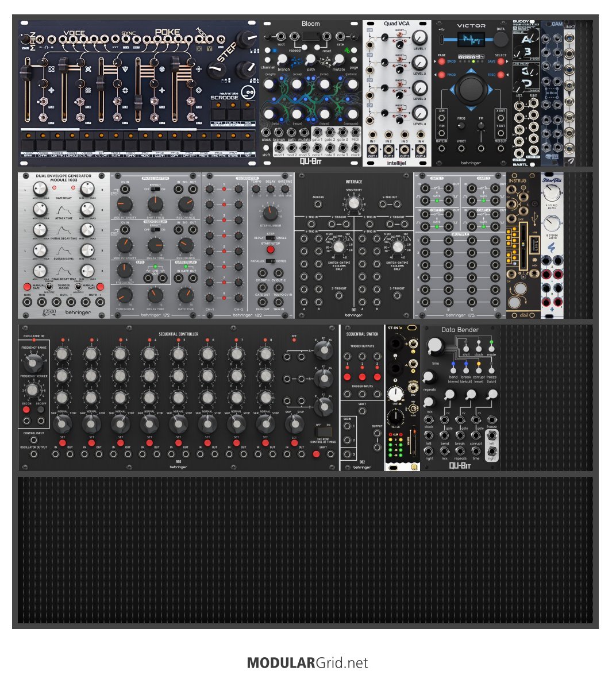Click the Bloom shift button
Image resolution: width=616 pixels, height=675 pixels.
pos(267,148)
